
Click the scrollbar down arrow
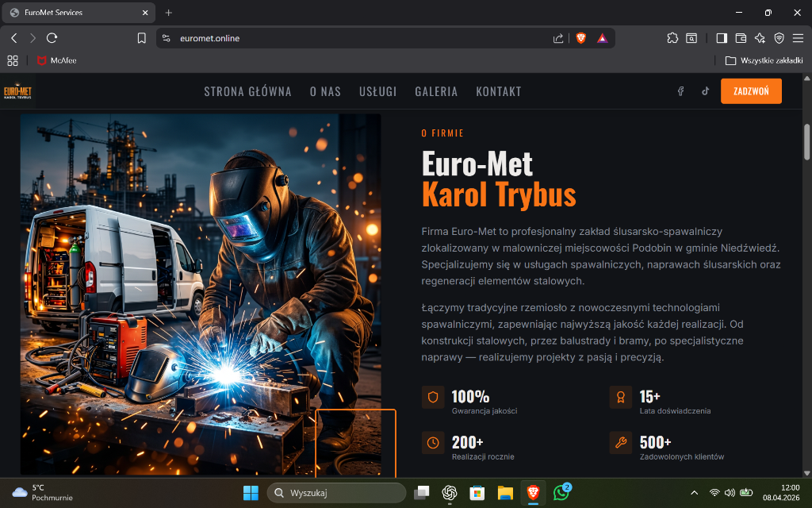tap(806, 473)
